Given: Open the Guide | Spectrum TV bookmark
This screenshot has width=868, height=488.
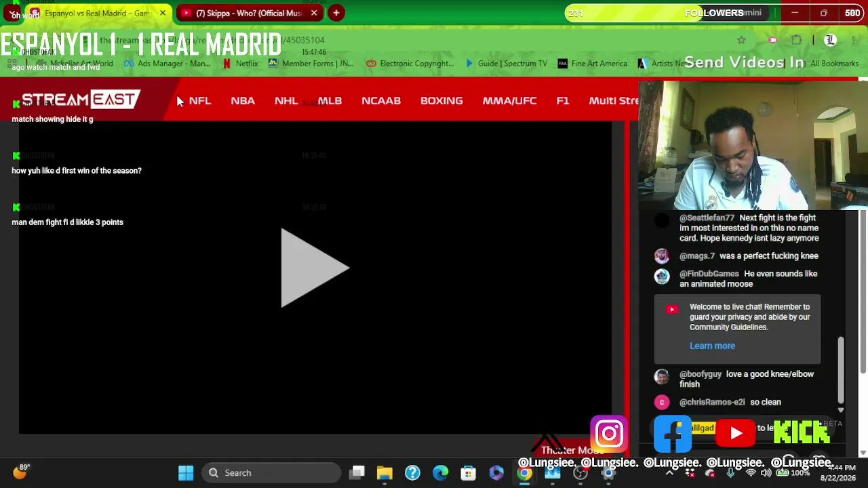Looking at the screenshot, I should (x=506, y=64).
